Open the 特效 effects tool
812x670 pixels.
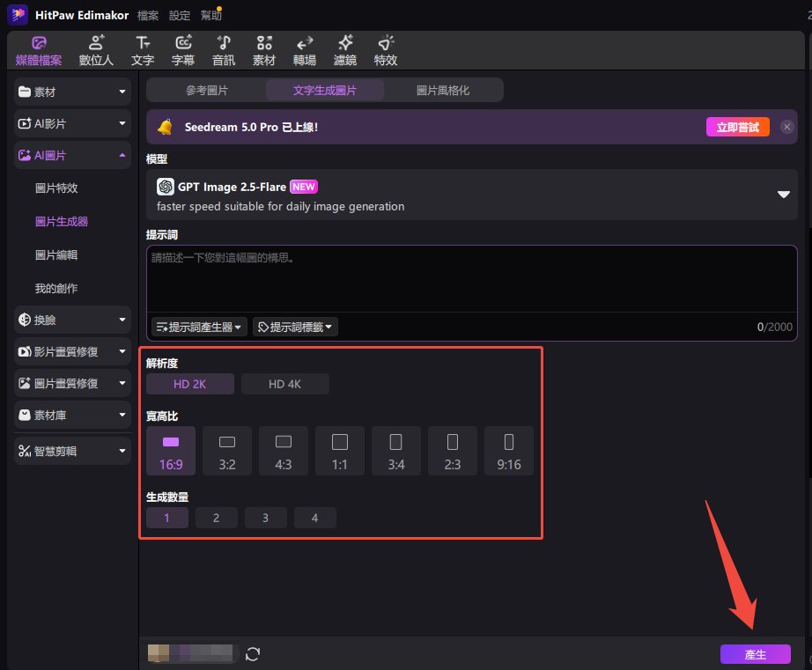pyautogui.click(x=386, y=51)
